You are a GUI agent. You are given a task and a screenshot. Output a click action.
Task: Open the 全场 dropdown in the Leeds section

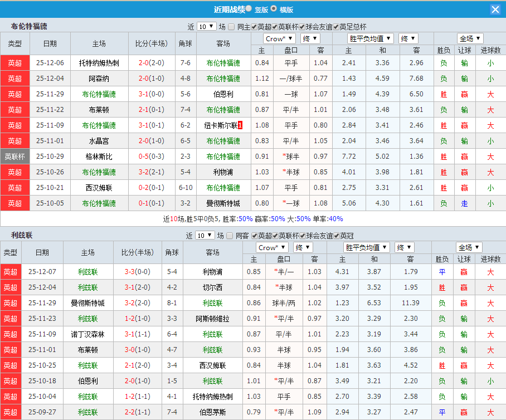point(470,248)
